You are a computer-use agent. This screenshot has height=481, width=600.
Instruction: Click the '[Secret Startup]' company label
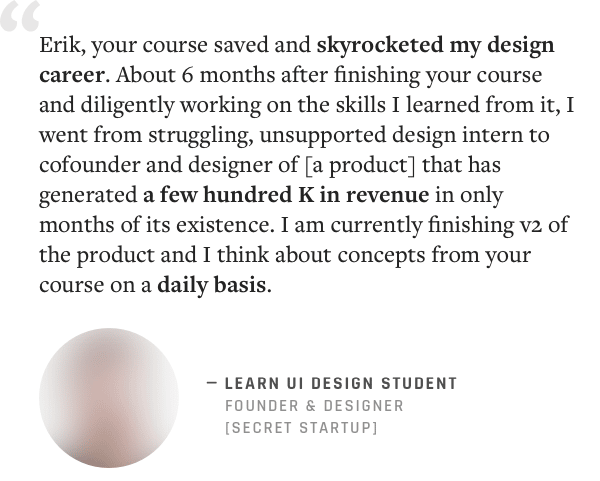point(301,428)
